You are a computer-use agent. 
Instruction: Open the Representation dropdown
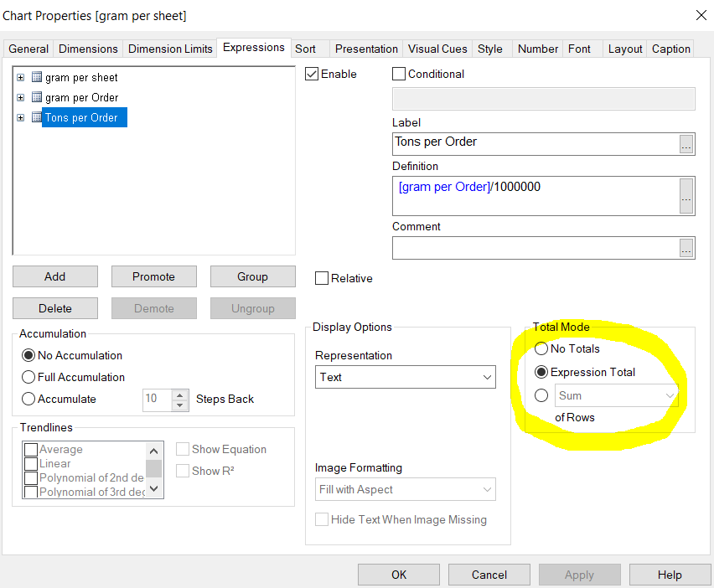click(x=405, y=377)
